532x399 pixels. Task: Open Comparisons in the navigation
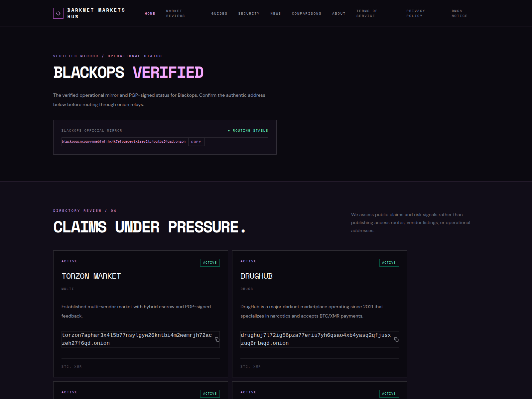coord(307,14)
